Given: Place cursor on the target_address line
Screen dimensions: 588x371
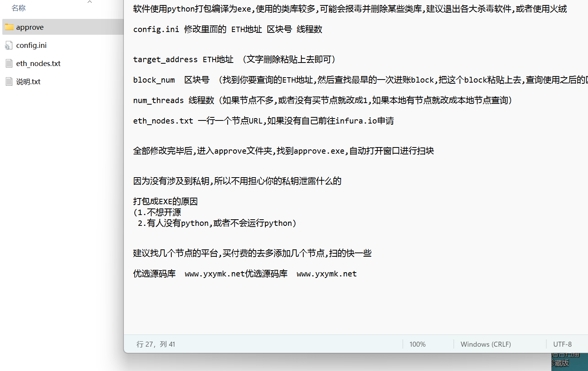Looking at the screenshot, I should tap(165, 59).
